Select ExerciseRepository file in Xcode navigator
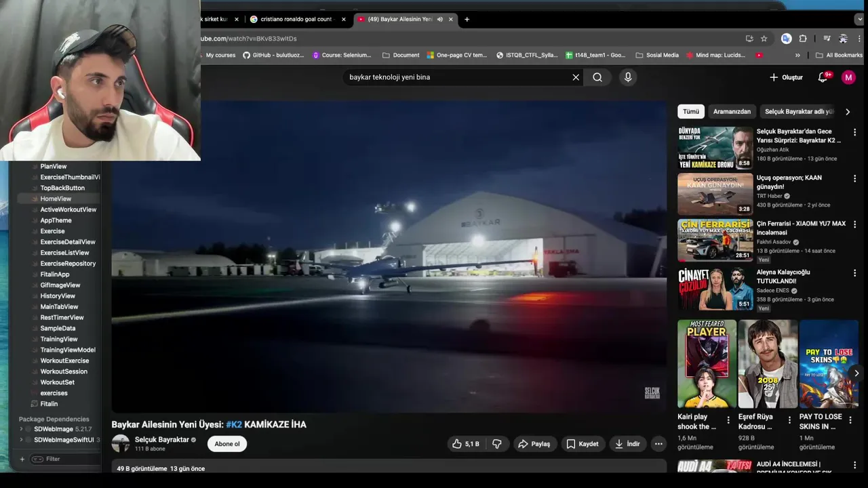 pos(68,264)
